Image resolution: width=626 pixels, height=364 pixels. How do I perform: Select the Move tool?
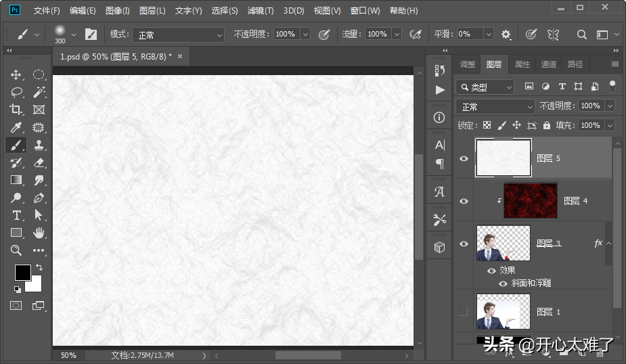tap(16, 74)
